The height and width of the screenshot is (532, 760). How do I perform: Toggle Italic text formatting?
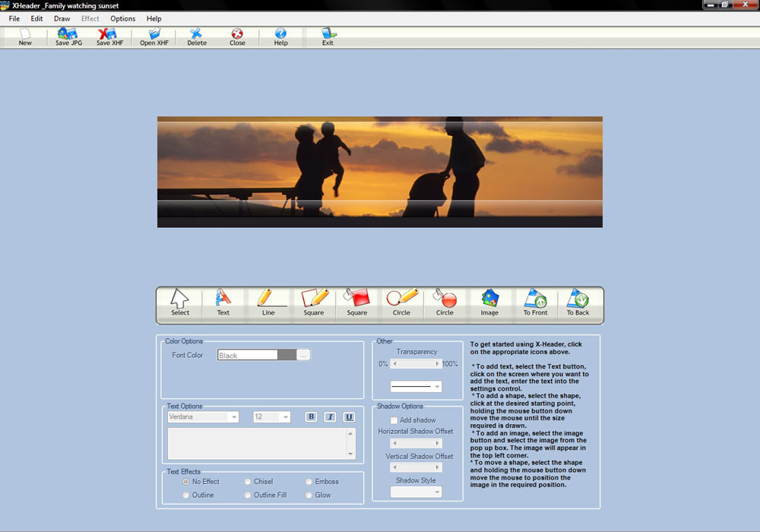click(330, 416)
